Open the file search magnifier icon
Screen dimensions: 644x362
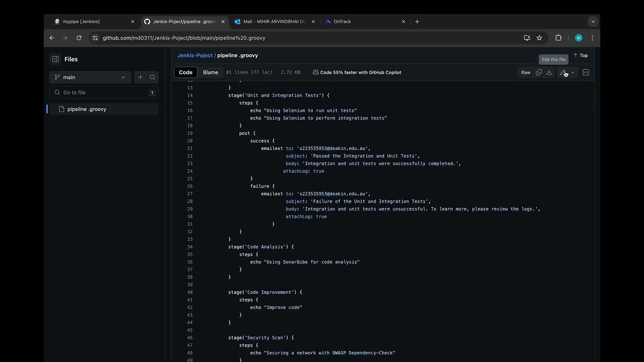tap(152, 77)
